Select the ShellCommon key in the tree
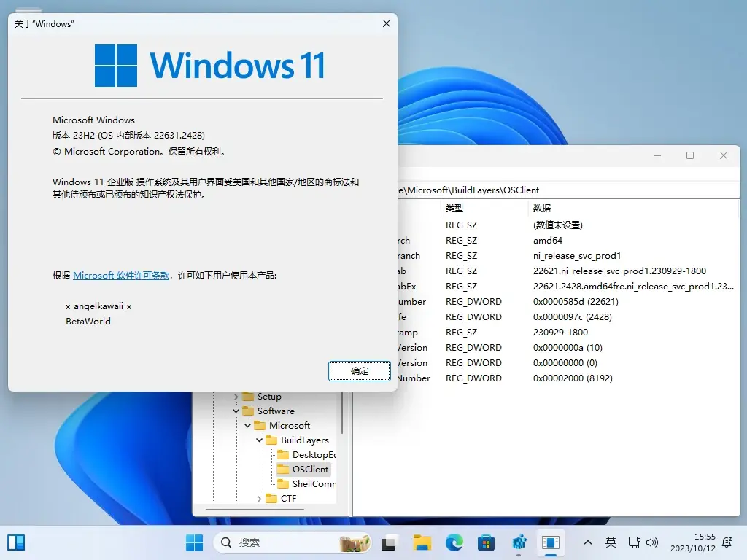The width and height of the screenshot is (747, 560). pos(314,484)
